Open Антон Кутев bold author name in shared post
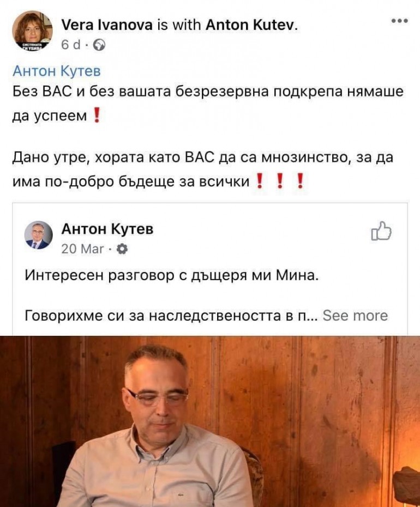This screenshot has height=507, width=420. [x=107, y=228]
